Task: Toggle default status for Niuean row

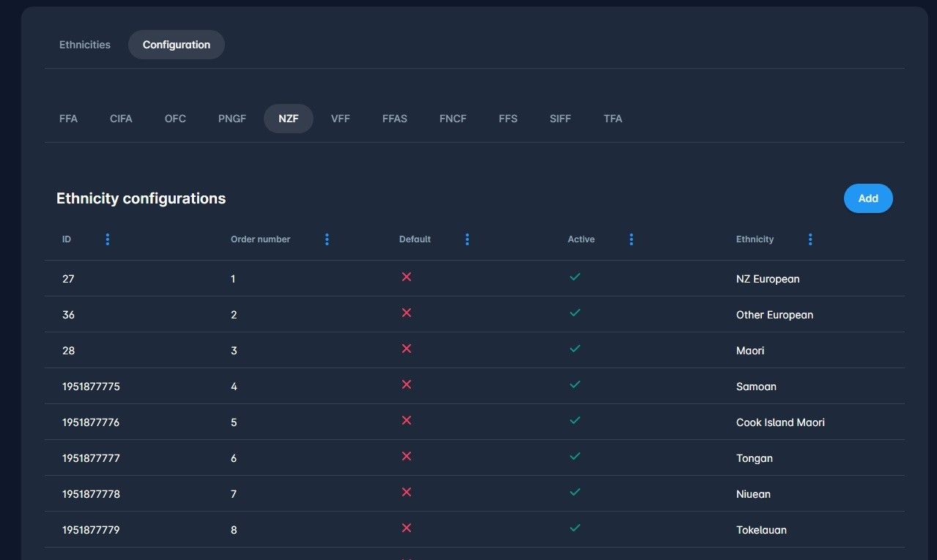Action: point(407,493)
